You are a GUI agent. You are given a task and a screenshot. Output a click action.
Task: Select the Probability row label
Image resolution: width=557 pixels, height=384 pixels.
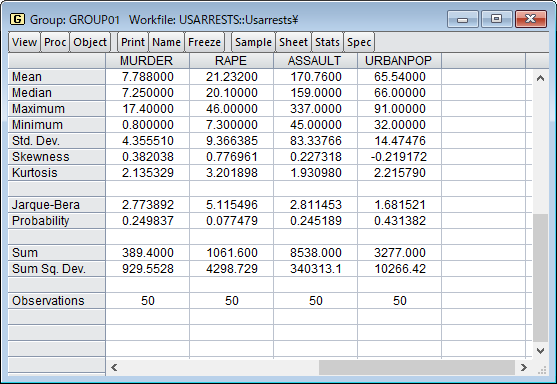coord(56,221)
